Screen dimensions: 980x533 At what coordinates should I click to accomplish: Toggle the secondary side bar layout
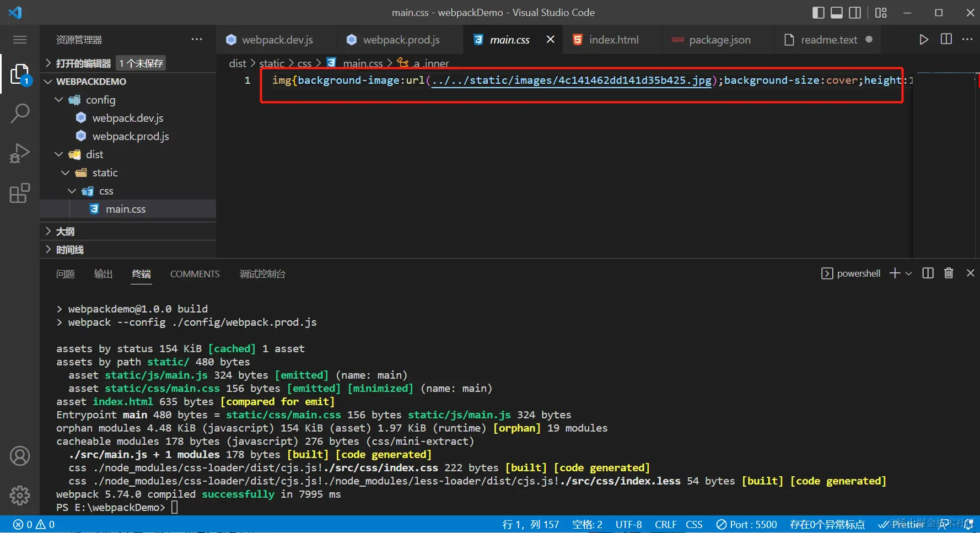855,13
